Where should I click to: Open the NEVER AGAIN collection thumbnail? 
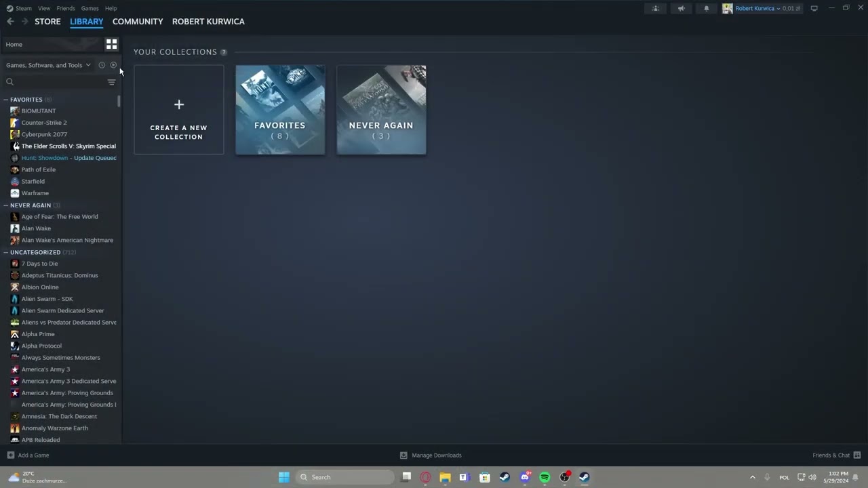click(x=381, y=110)
